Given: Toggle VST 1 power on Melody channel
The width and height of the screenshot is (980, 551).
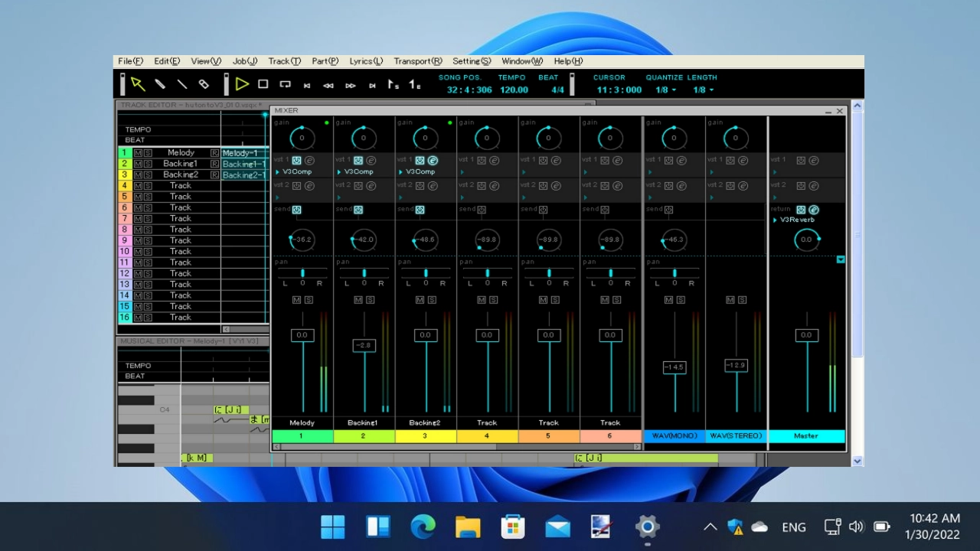Looking at the screenshot, I should coord(296,161).
